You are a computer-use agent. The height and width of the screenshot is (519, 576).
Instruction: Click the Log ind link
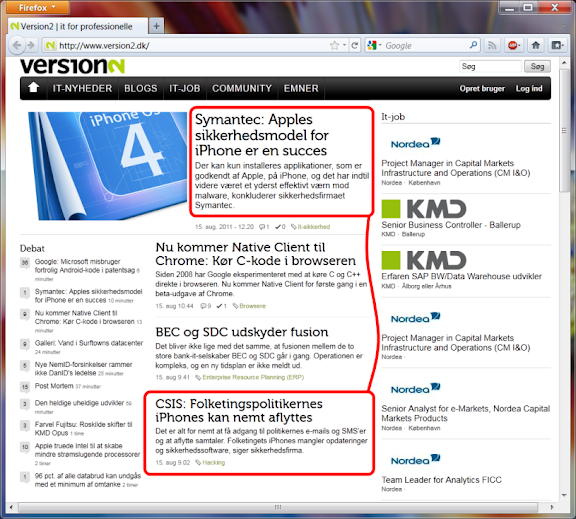pos(529,89)
